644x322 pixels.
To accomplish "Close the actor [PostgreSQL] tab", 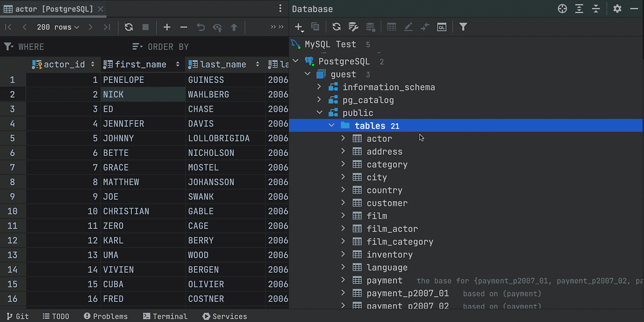I will click(100, 9).
